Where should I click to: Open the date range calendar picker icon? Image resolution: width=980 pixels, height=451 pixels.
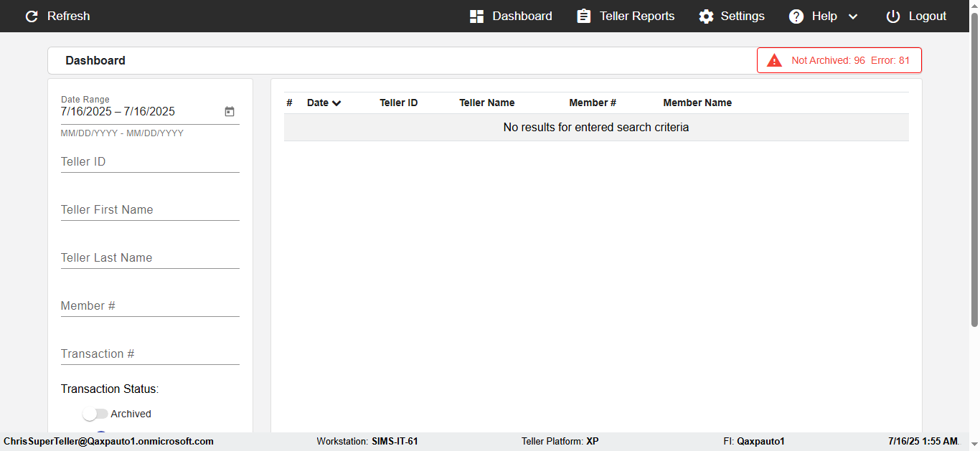pyautogui.click(x=230, y=112)
